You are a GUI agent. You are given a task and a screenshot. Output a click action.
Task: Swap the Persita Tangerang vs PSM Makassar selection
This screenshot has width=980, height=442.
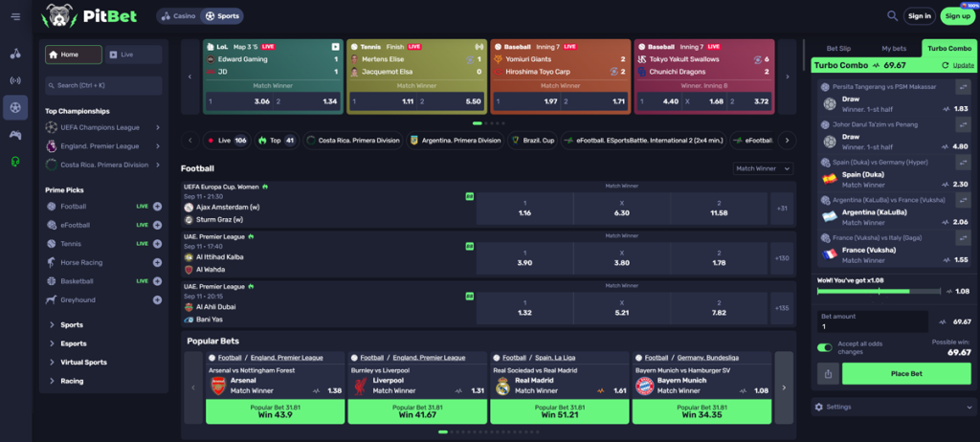(x=963, y=87)
